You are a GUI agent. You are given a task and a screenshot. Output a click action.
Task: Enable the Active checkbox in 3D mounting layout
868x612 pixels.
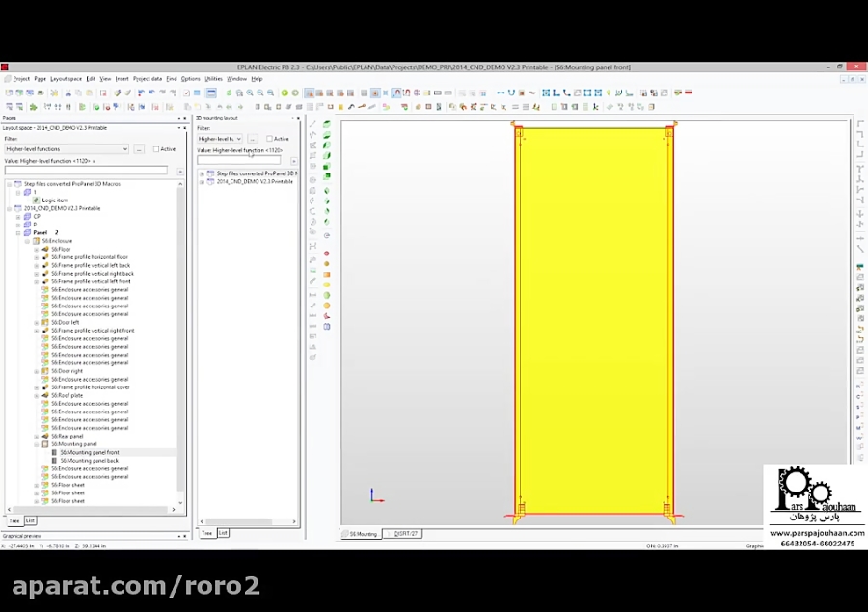[269, 139]
